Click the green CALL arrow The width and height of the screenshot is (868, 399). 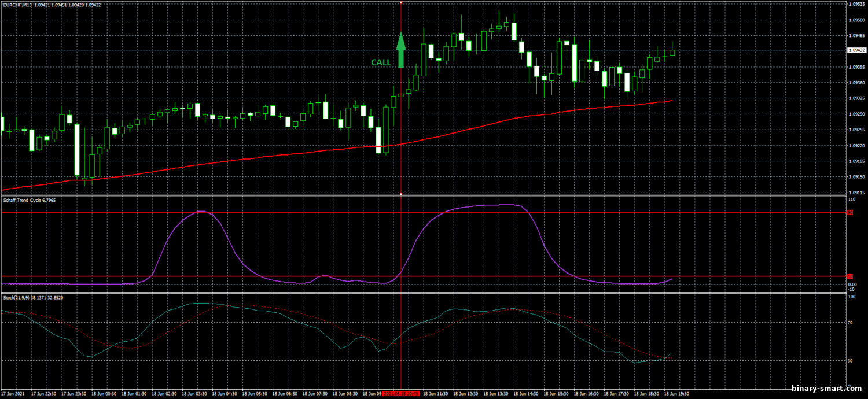click(x=400, y=50)
